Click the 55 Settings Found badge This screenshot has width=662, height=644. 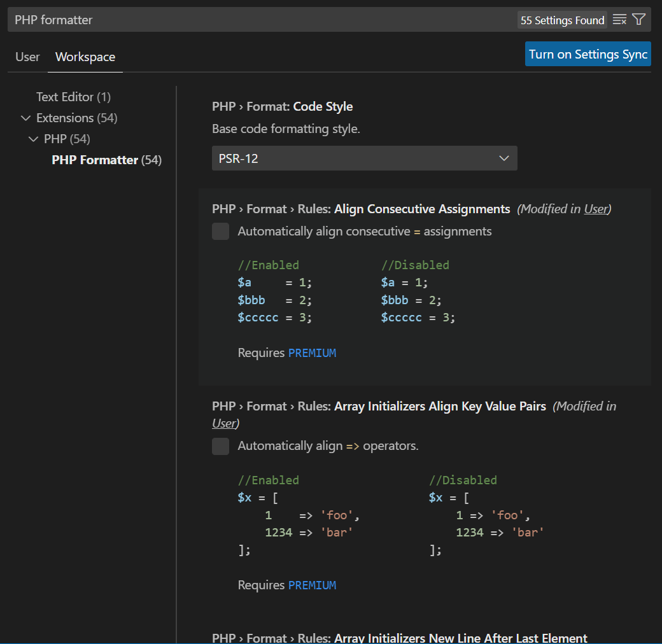point(562,20)
